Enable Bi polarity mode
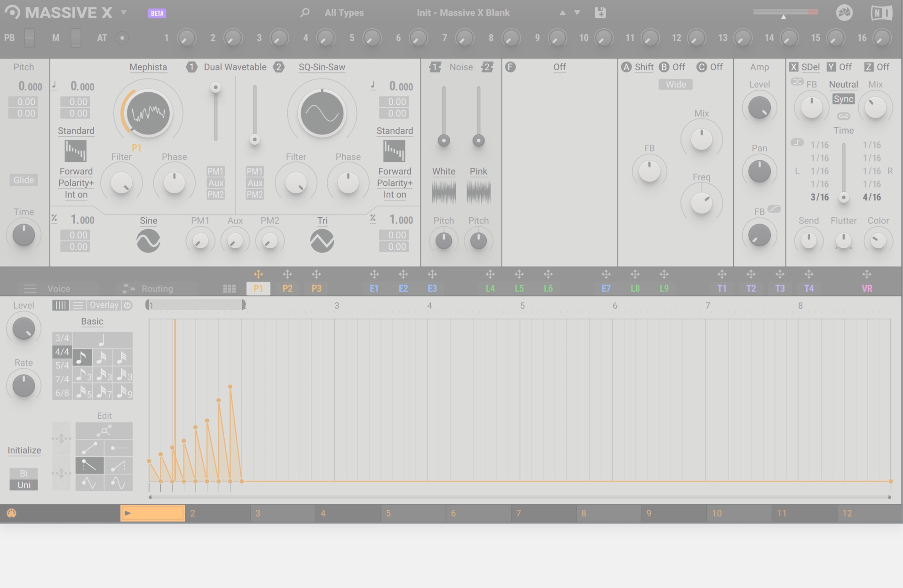903x588 pixels. click(x=24, y=473)
